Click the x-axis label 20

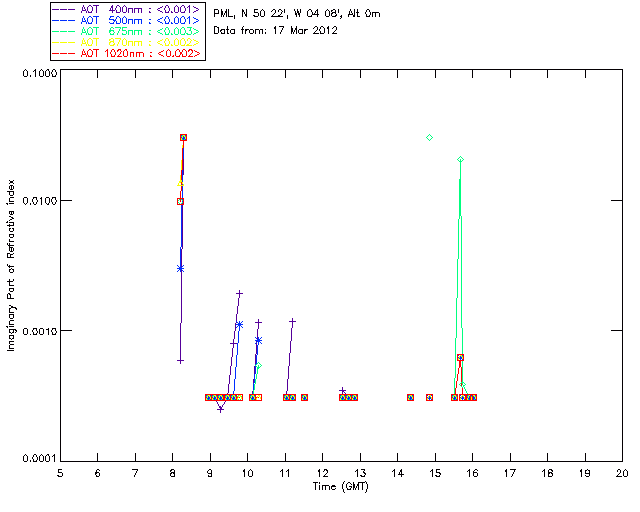(622, 473)
